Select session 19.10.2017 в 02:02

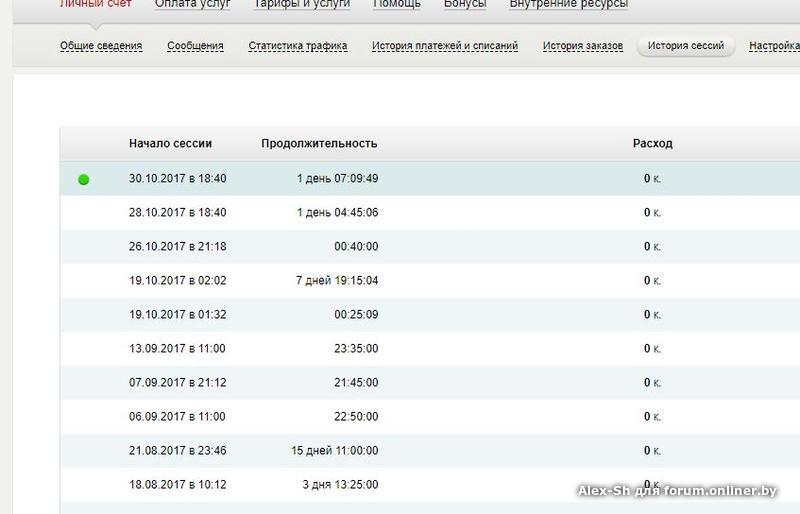click(x=178, y=281)
